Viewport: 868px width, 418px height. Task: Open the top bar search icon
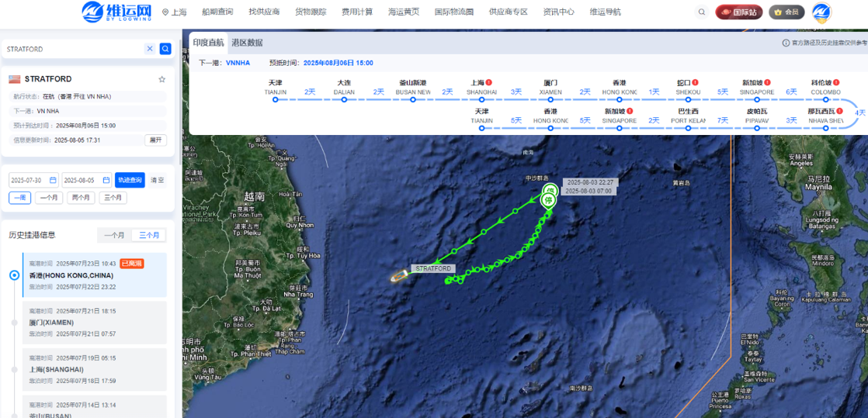click(x=702, y=12)
